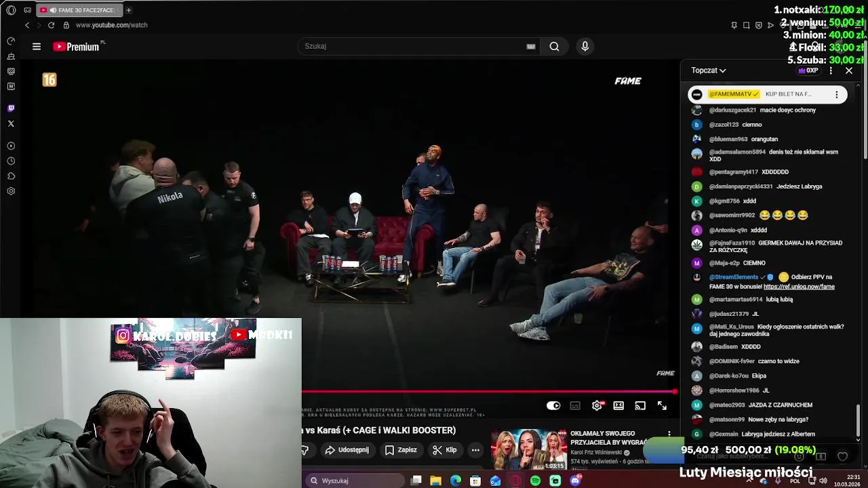Save video with Zapisz button

[401, 450]
